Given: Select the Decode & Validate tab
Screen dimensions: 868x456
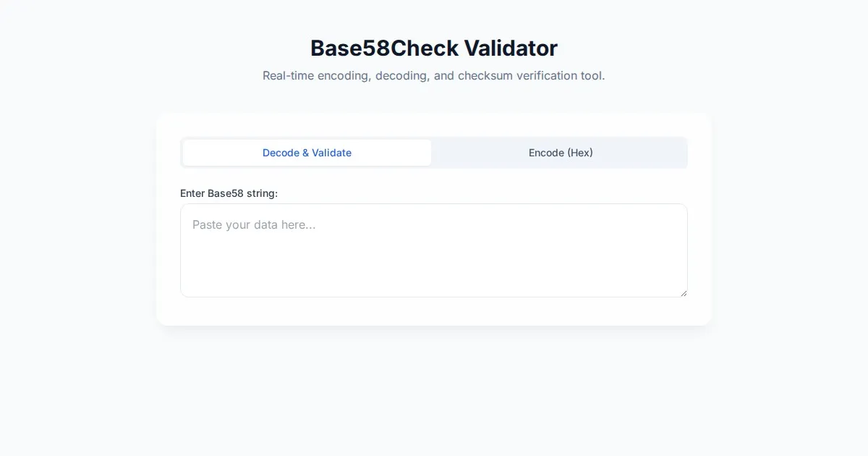Looking at the screenshot, I should click(x=307, y=153).
